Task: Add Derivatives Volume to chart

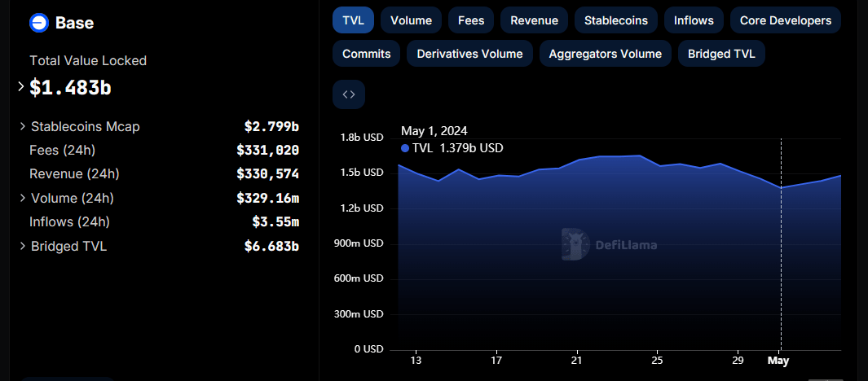Action: pyautogui.click(x=469, y=54)
